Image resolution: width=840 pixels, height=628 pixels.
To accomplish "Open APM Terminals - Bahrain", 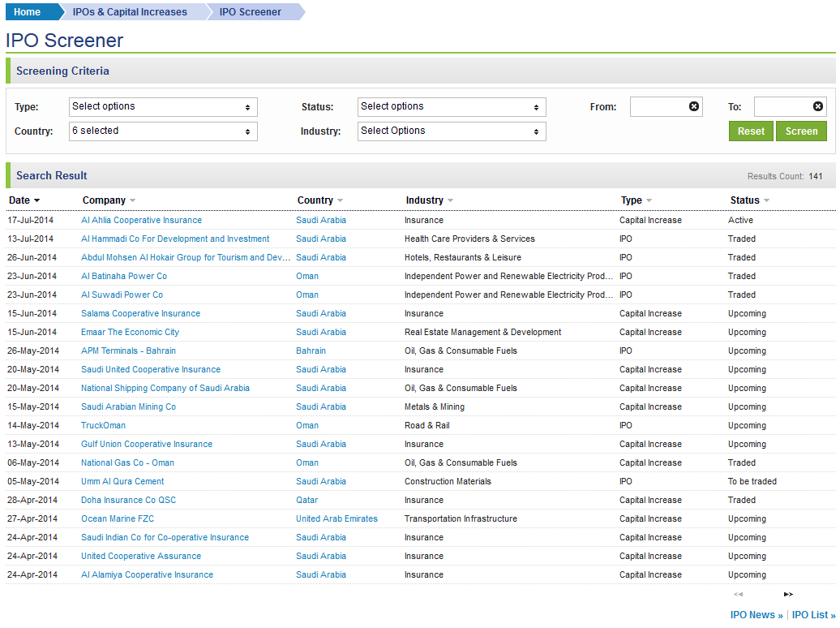I will point(129,351).
